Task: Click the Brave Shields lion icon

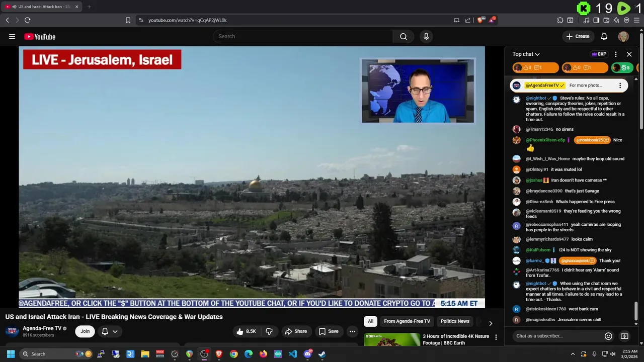Action: [480, 20]
